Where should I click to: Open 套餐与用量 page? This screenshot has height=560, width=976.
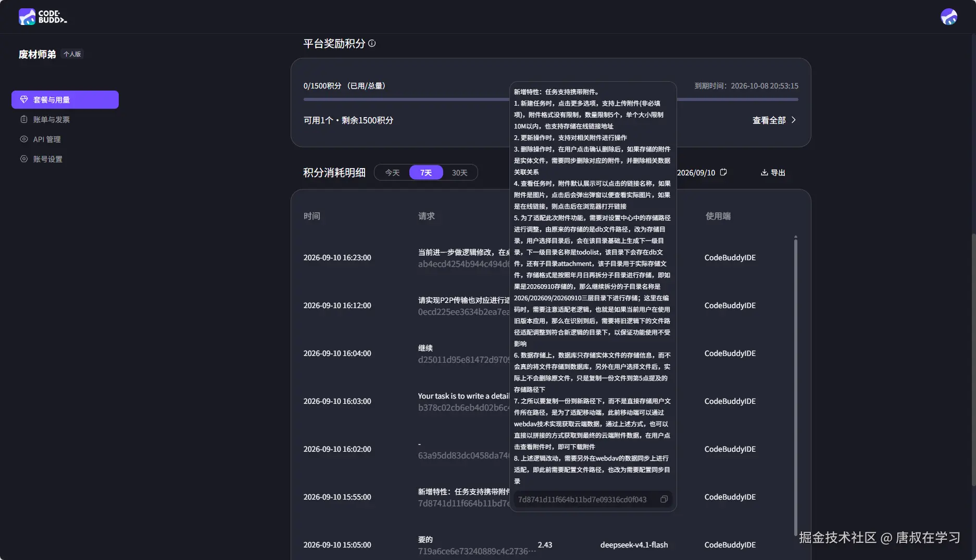coord(65,99)
